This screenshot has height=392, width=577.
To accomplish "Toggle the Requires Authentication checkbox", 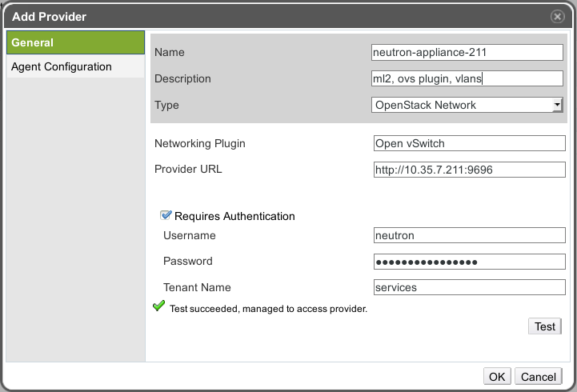I will [x=166, y=215].
